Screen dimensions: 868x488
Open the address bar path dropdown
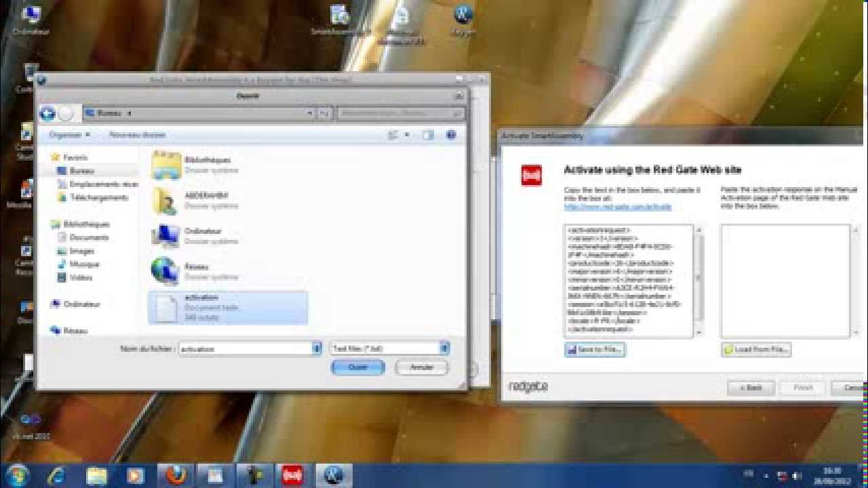click(x=310, y=113)
